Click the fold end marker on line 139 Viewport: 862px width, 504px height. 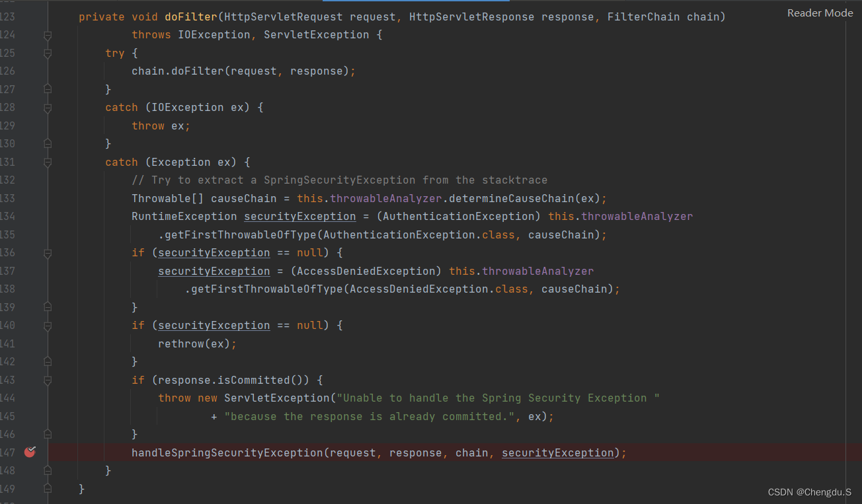click(47, 306)
